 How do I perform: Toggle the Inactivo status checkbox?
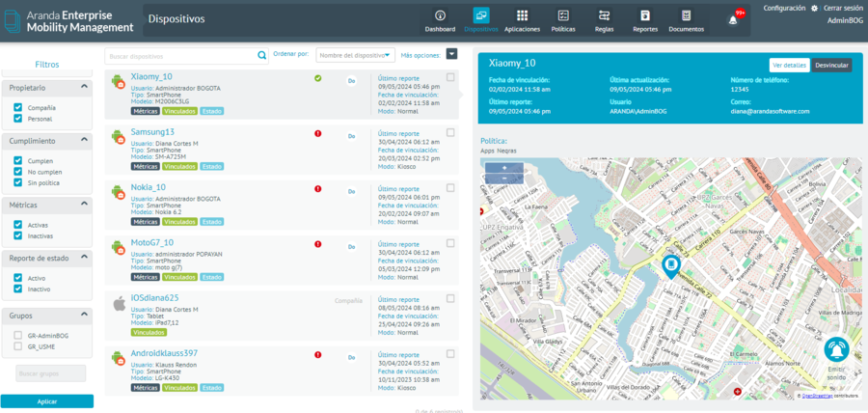click(x=18, y=289)
